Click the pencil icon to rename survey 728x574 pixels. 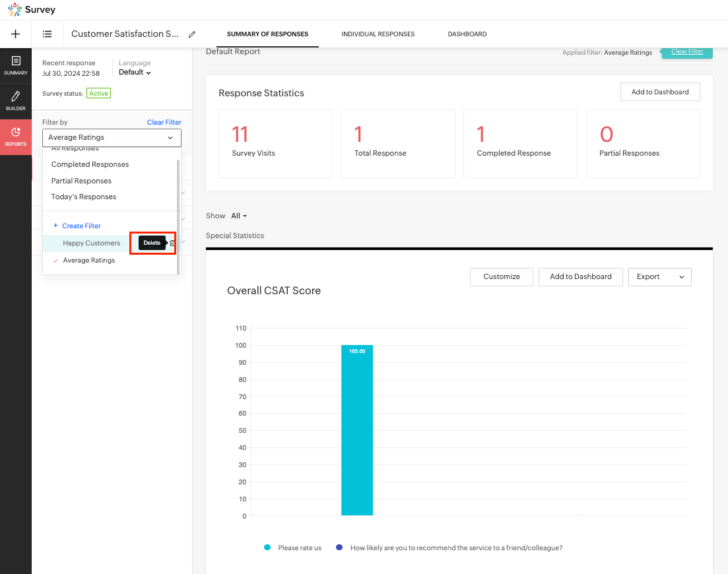(192, 34)
